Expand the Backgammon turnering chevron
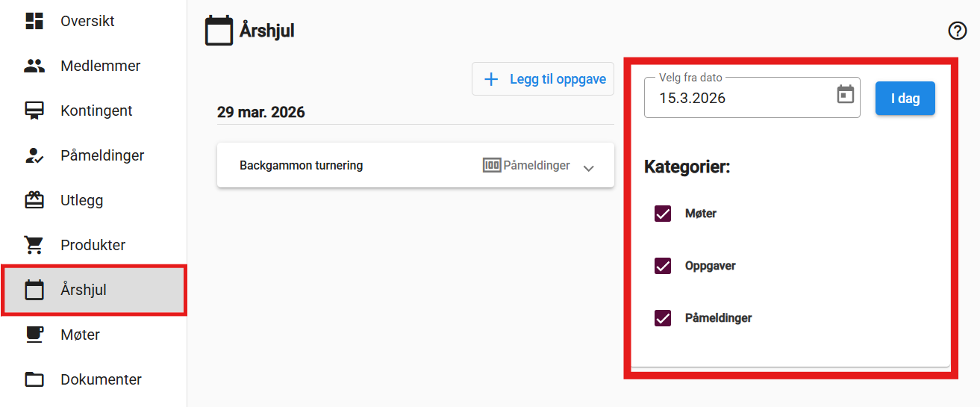Screen dimensions: 980x407 click(x=588, y=167)
